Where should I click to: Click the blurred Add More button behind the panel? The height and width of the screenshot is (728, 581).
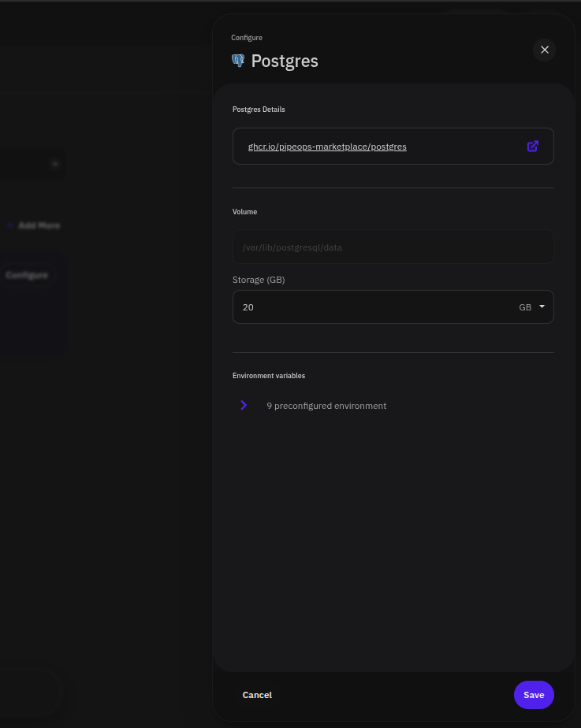tap(34, 225)
